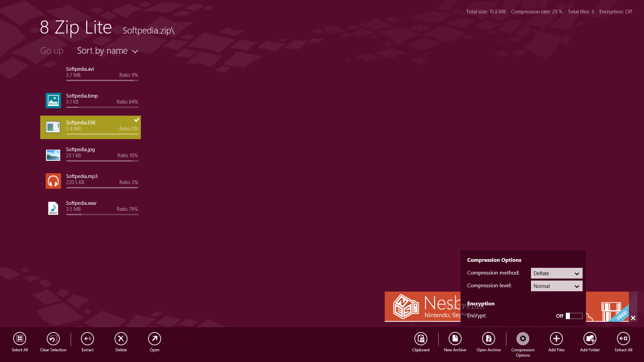Open the Clipboard command
The width and height of the screenshot is (644, 362).
point(421,339)
